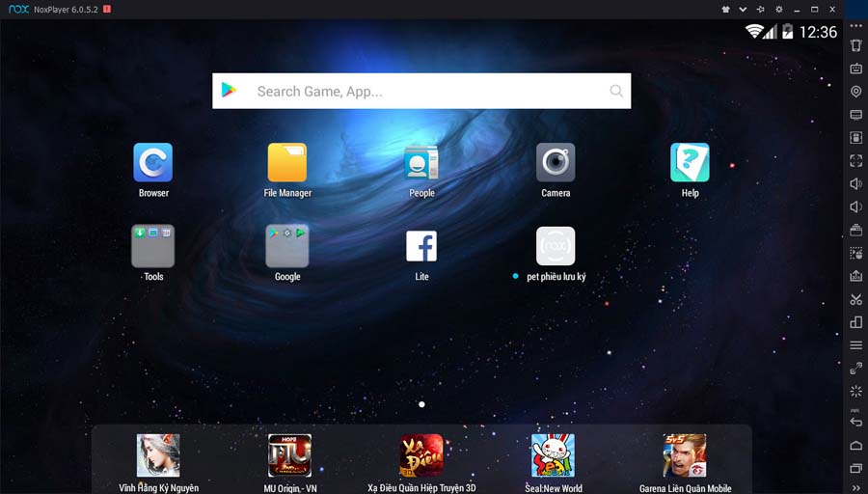Image resolution: width=868 pixels, height=494 pixels.
Task: Open the Google apps folder
Action: (x=287, y=246)
